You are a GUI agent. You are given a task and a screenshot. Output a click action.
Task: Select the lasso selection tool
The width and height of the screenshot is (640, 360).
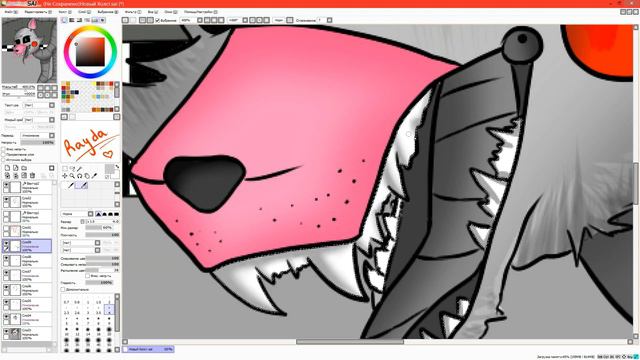click(72, 169)
